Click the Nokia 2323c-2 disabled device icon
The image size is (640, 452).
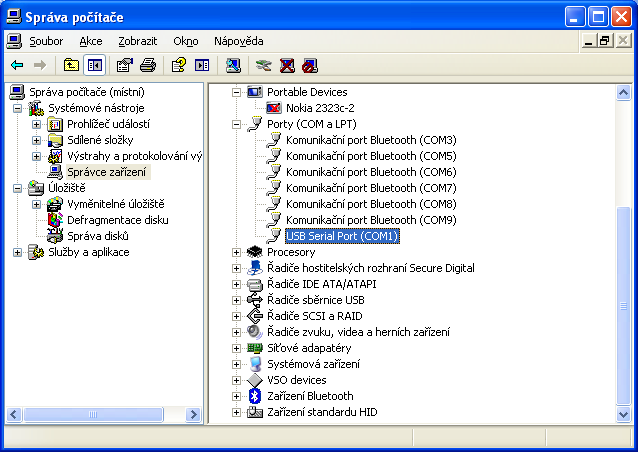point(273,108)
